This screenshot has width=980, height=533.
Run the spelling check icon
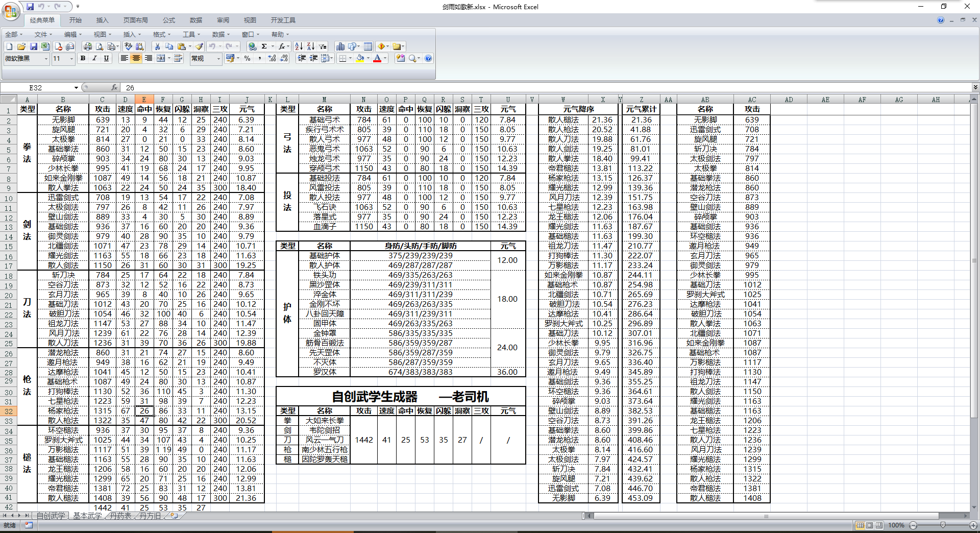(x=129, y=46)
